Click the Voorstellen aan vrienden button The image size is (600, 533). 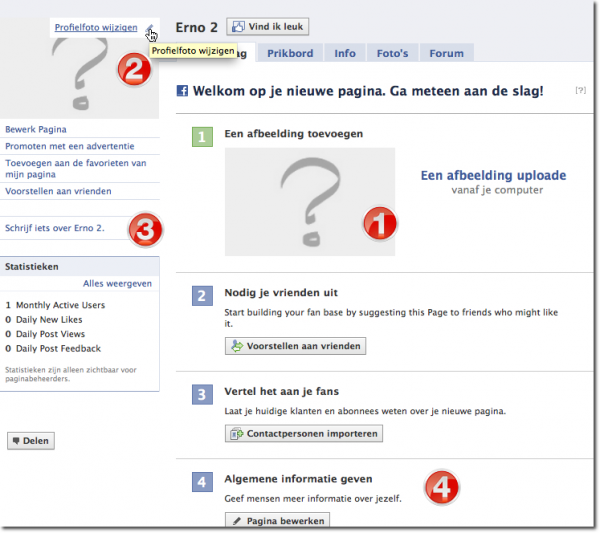(295, 346)
